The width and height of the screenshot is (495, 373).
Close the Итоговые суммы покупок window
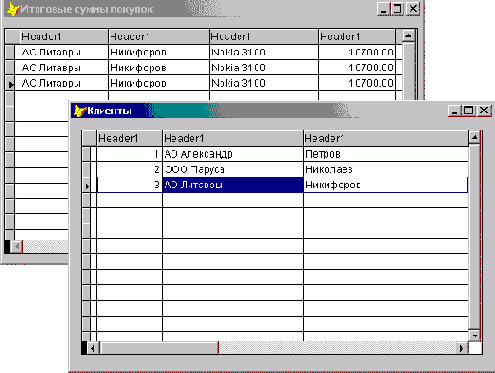click(413, 9)
